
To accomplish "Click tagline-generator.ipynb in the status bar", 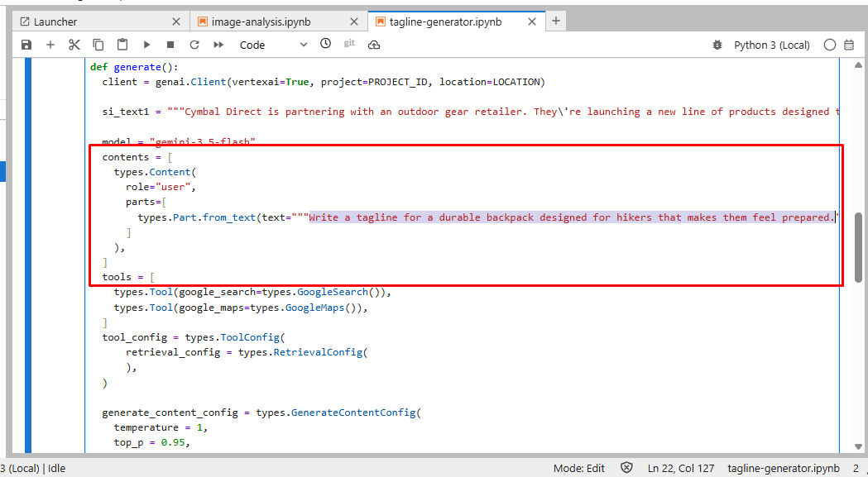I will (x=784, y=468).
